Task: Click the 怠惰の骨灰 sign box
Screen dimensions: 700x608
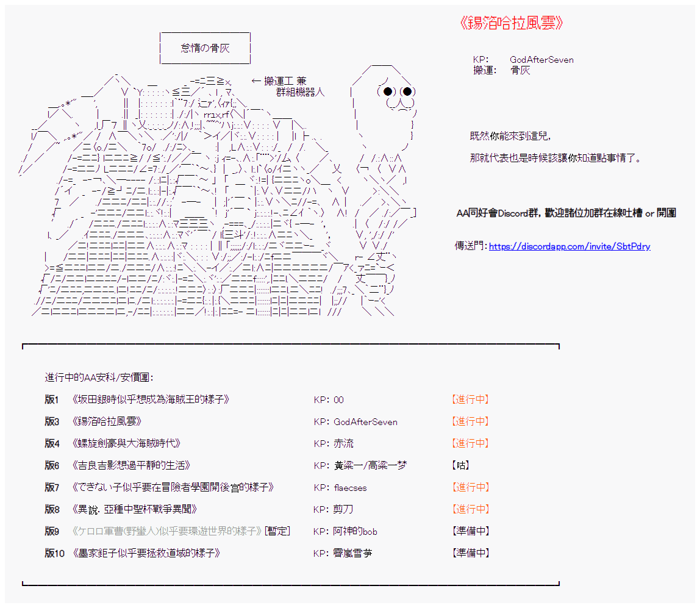Action: tap(205, 48)
